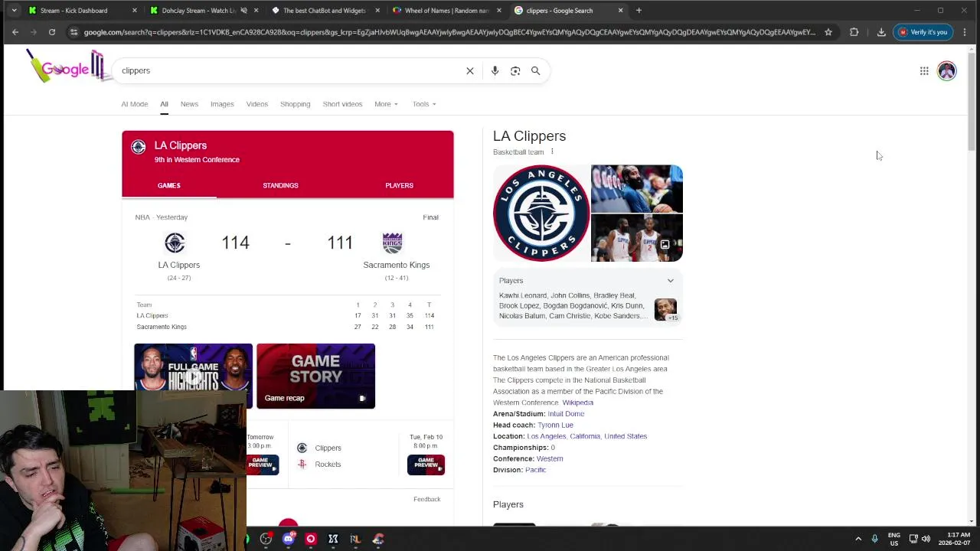Switch to the Wheel of Names tab
The image size is (980, 551).
pyautogui.click(x=446, y=11)
